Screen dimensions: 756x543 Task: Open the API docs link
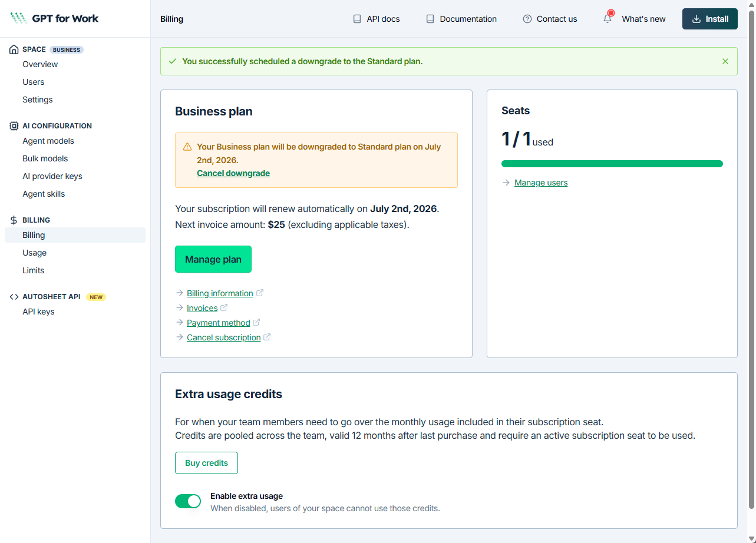pyautogui.click(x=377, y=19)
